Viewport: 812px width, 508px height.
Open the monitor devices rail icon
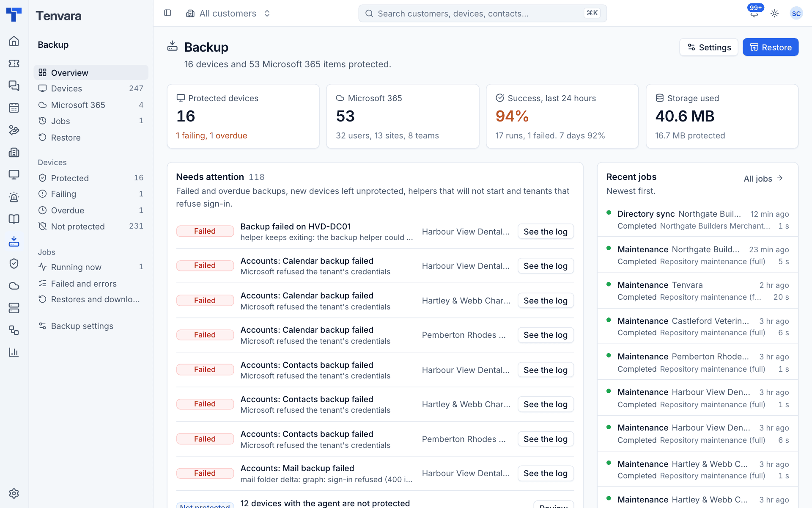(x=14, y=174)
